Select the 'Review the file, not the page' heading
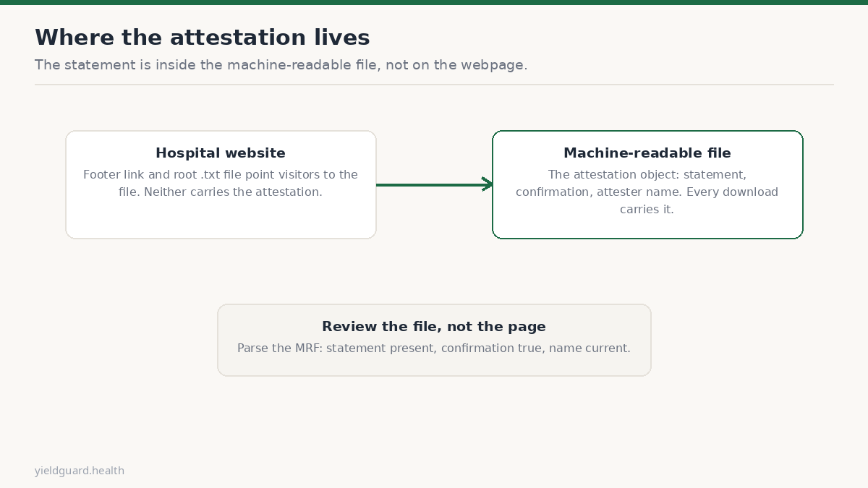 tap(434, 327)
